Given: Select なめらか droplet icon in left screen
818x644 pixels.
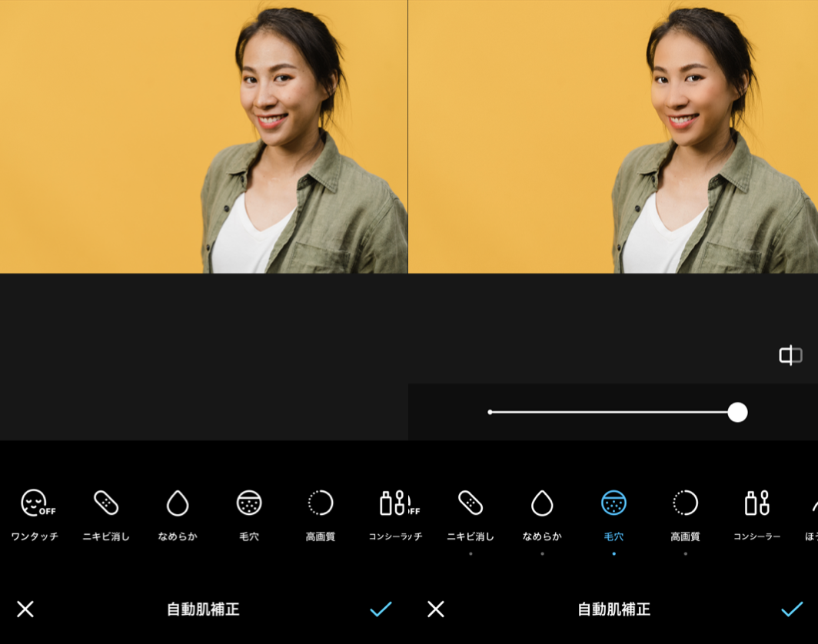Looking at the screenshot, I should coord(178,504).
